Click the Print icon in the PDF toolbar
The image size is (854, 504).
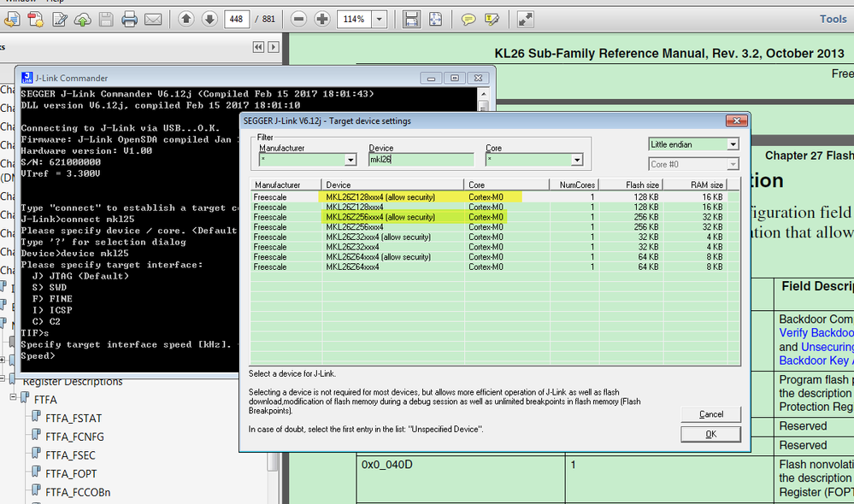tap(129, 19)
